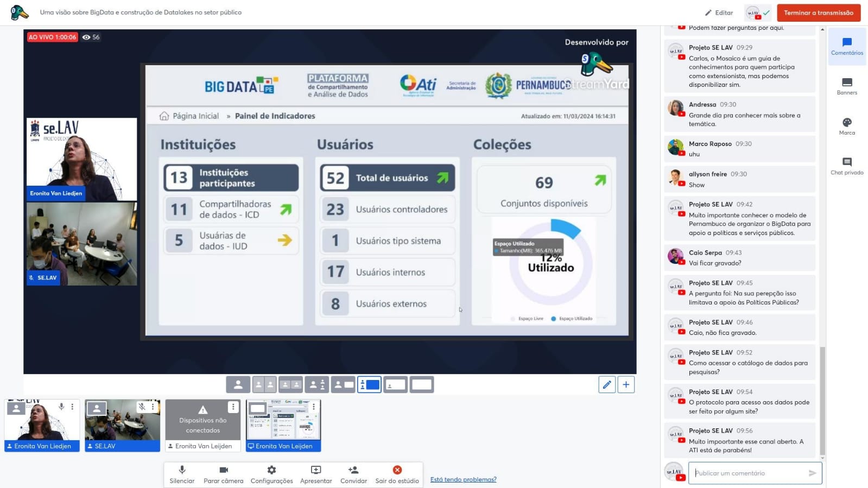
Task: Click the comments panel scrollbar
Action: 822,402
